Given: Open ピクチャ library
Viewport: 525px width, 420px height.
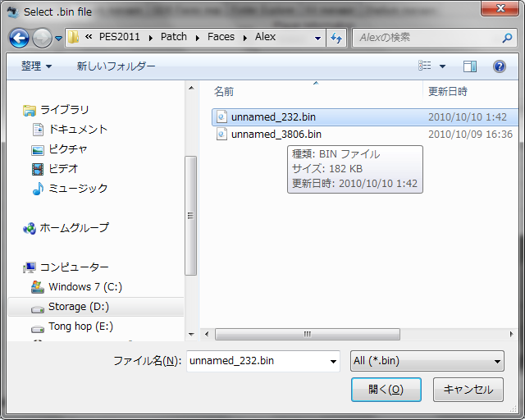Looking at the screenshot, I should [x=68, y=148].
